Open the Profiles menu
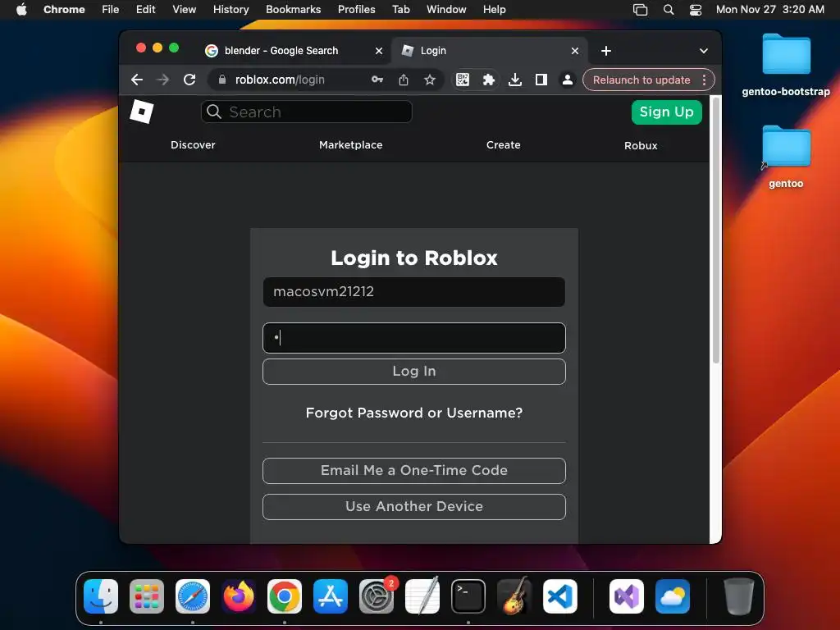Viewport: 840px width, 630px height. coord(356,9)
